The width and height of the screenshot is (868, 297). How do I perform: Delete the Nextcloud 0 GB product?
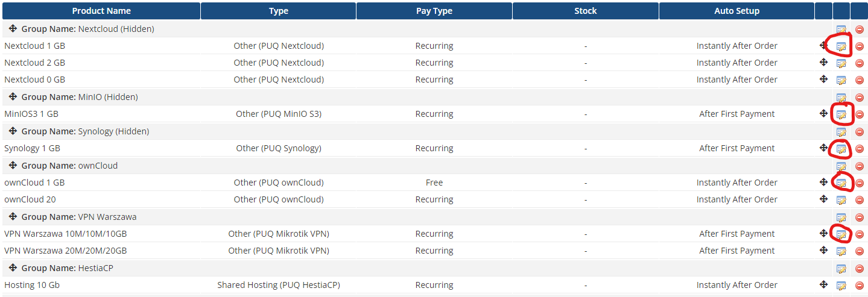(x=860, y=80)
